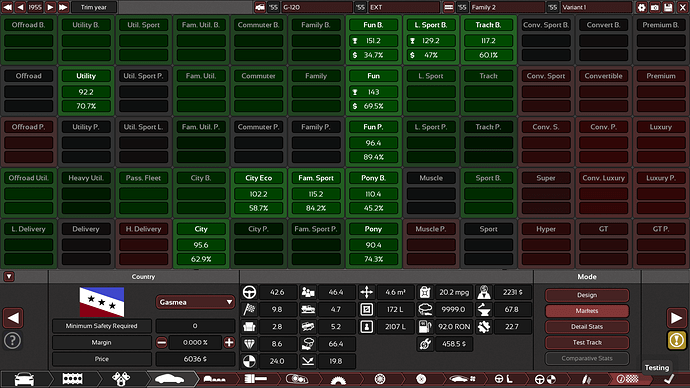This screenshot has width=690, height=388.
Task: Click the sportiness checkered flag stat icon
Action: tap(250, 309)
